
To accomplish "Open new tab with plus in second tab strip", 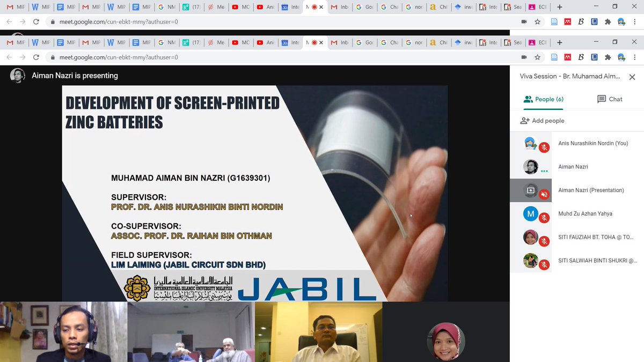I will point(560,42).
